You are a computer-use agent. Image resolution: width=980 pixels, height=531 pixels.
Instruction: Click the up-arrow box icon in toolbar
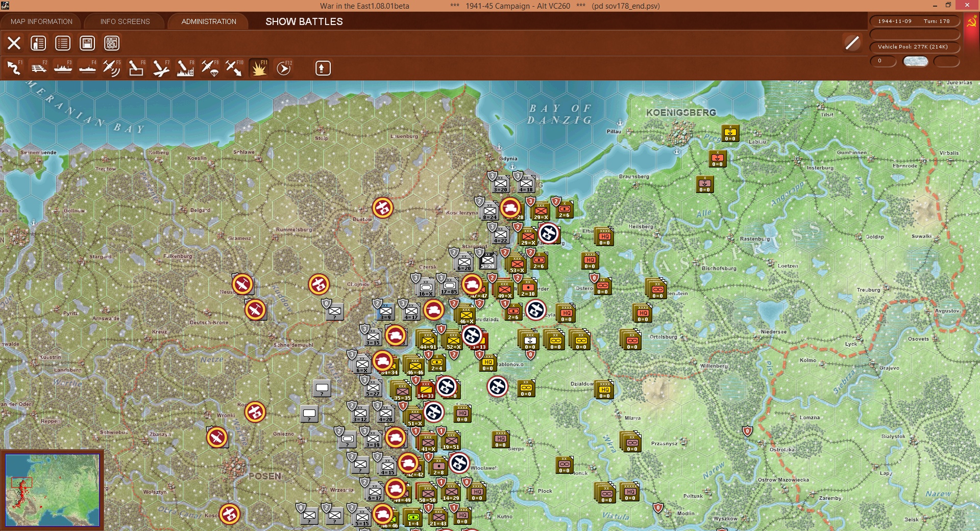pos(323,68)
